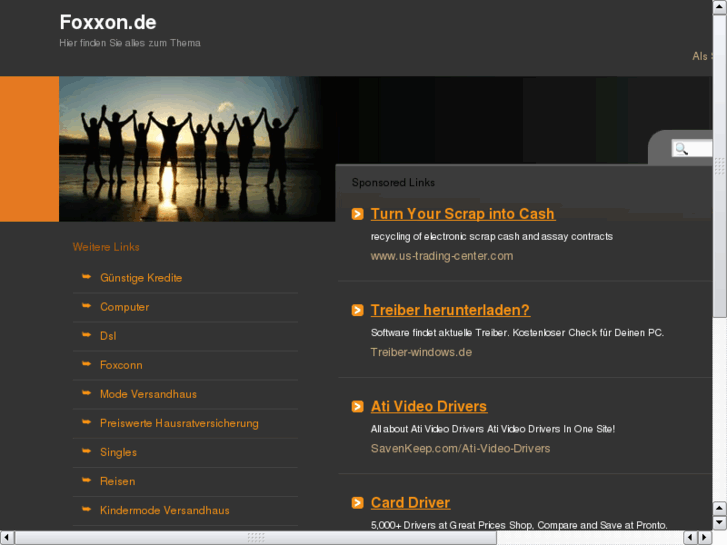Click vertical scrollbar down arrow at bottom

pyautogui.click(x=720, y=523)
